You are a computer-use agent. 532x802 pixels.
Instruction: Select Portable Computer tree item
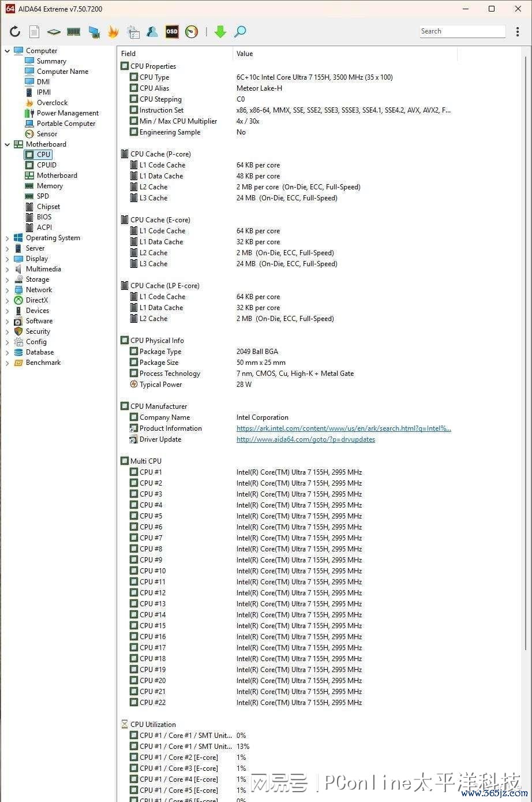point(66,124)
